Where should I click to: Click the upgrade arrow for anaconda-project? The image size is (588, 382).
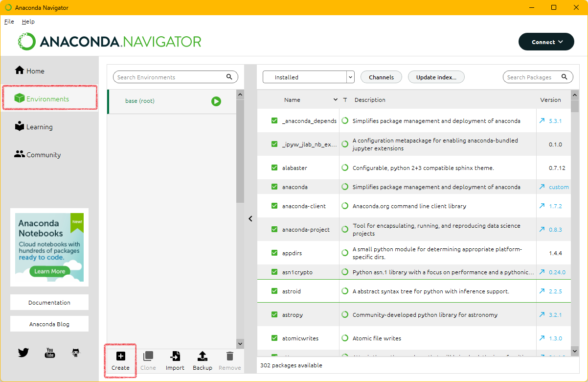(x=542, y=229)
